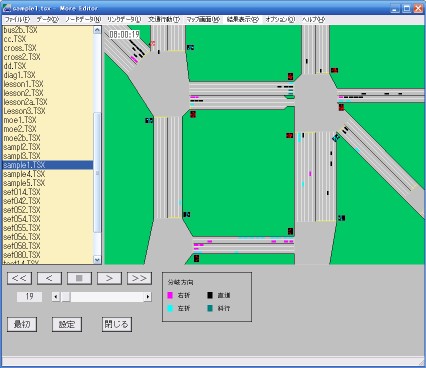Image resolution: width=426 pixels, height=368 pixels.
Task: Click the fast rewind << button
Action: [20, 278]
